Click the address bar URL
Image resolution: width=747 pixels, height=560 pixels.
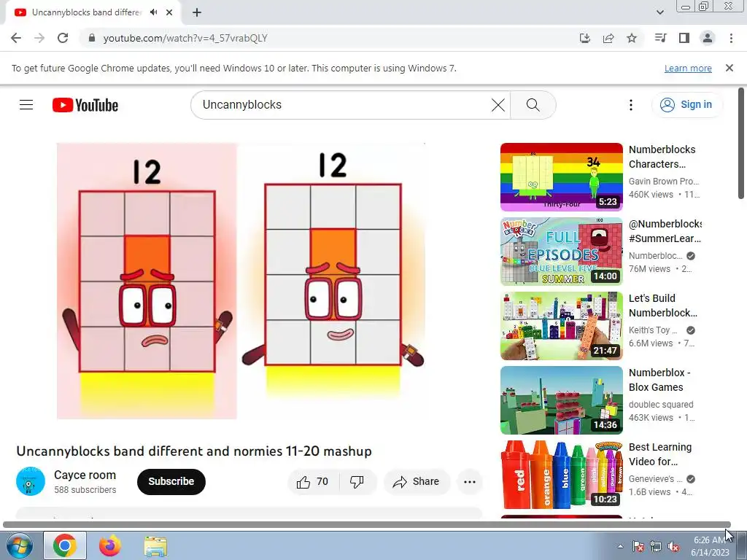185,38
